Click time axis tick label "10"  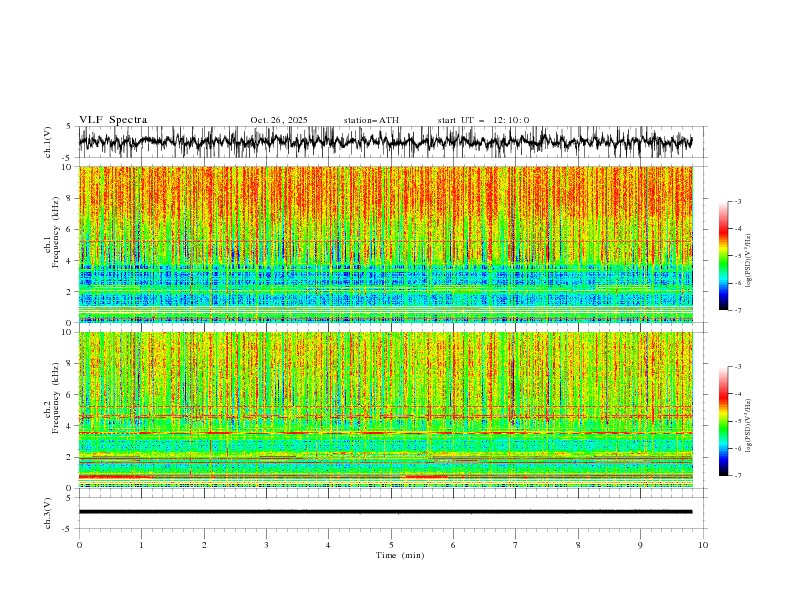point(703,545)
